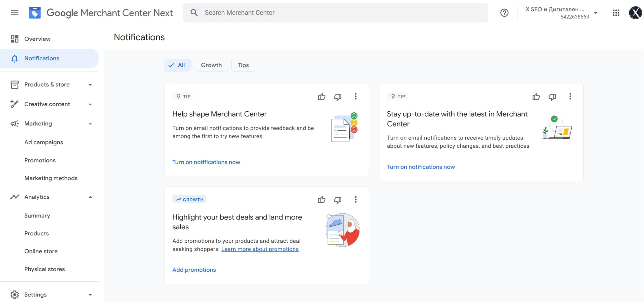
Task: Click the Merchant Center logo tag icon
Action: click(x=35, y=13)
